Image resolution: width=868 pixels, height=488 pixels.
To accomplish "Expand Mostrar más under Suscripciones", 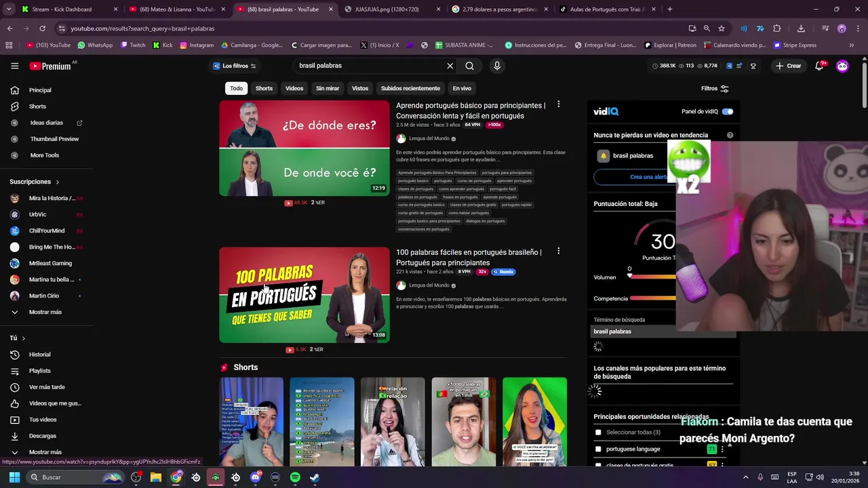I will tap(45, 312).
